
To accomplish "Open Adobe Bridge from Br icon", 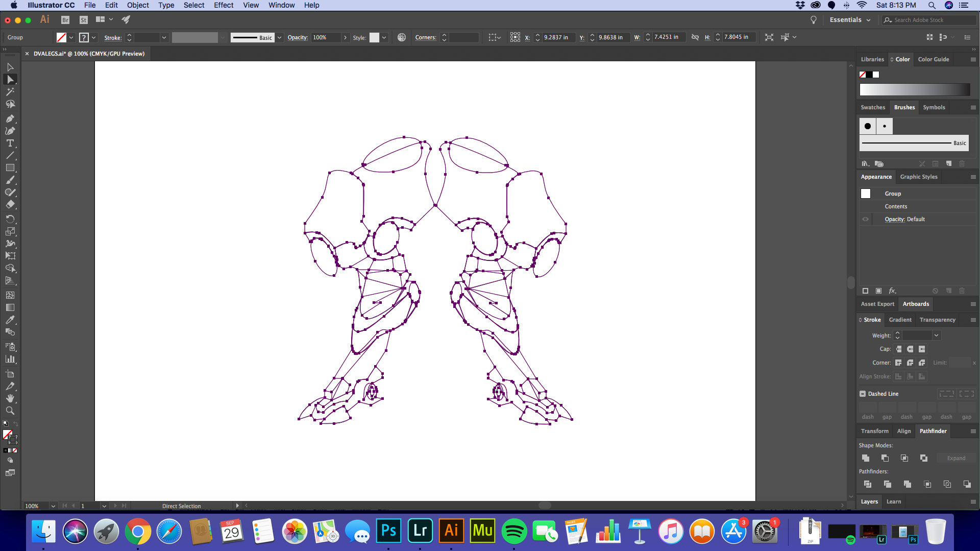I will (x=65, y=20).
